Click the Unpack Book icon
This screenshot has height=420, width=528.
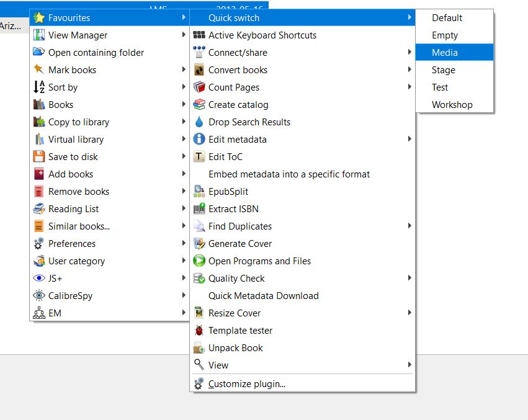pos(199,348)
